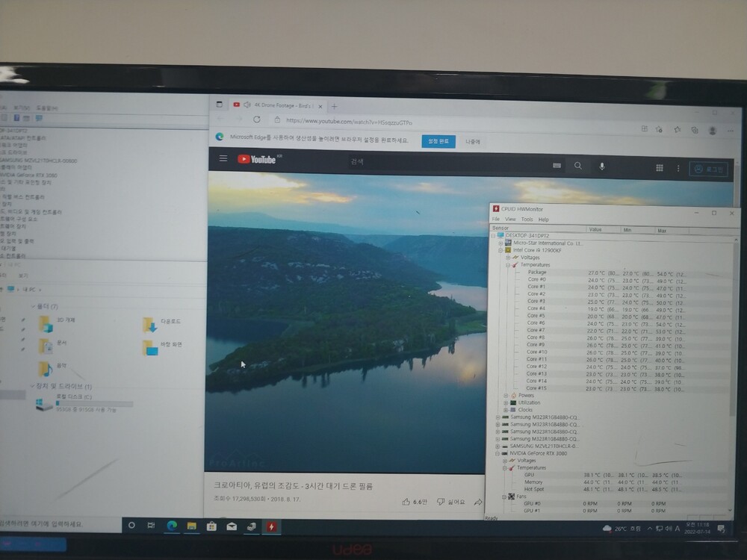Image resolution: width=747 pixels, height=560 pixels.
Task: Open the YouTube apps grid icon
Action: [x=660, y=168]
